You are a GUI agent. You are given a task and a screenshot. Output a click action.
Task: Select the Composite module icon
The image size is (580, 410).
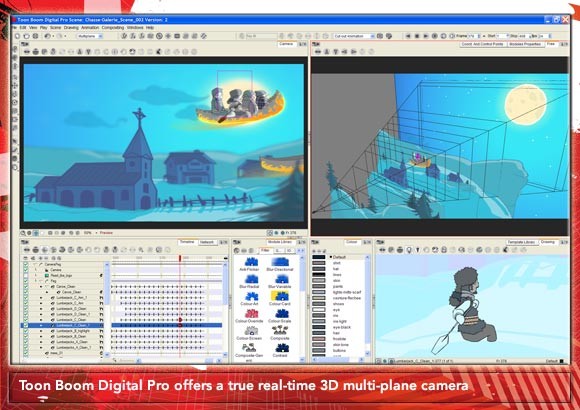click(x=280, y=330)
